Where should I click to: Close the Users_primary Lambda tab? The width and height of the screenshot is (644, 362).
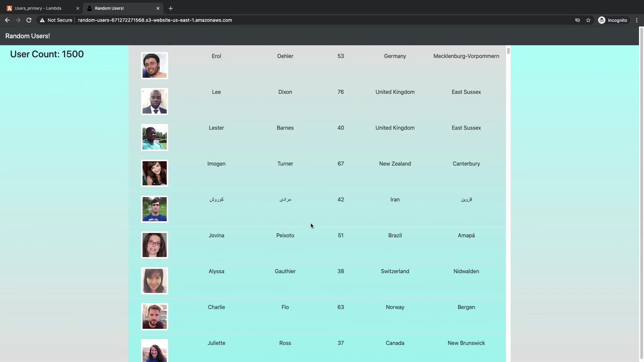coord(78,8)
